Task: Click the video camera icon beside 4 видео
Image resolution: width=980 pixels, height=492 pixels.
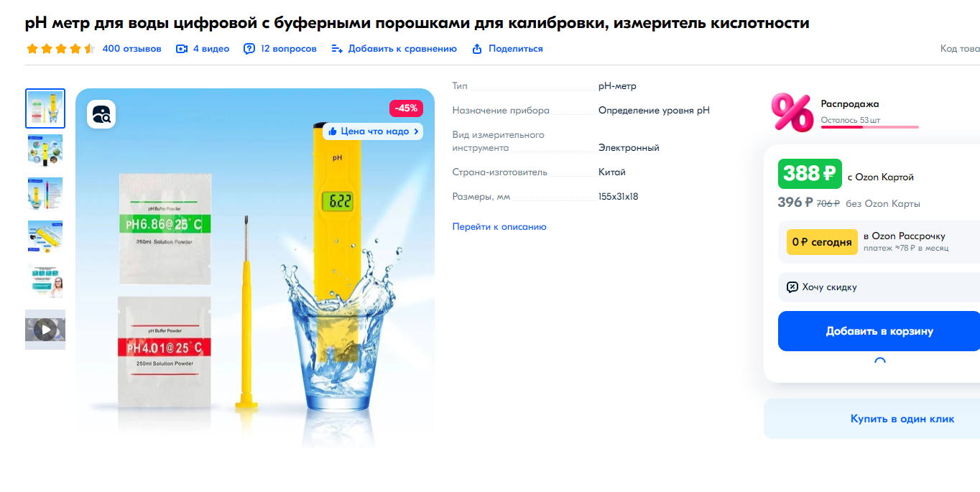Action: [182, 49]
